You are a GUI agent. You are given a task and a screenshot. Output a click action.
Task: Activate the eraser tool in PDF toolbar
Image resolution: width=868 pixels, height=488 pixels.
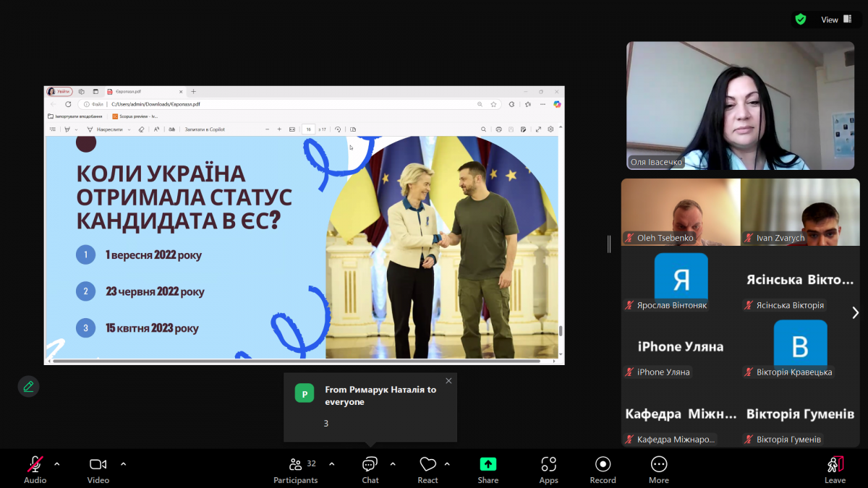pos(142,129)
